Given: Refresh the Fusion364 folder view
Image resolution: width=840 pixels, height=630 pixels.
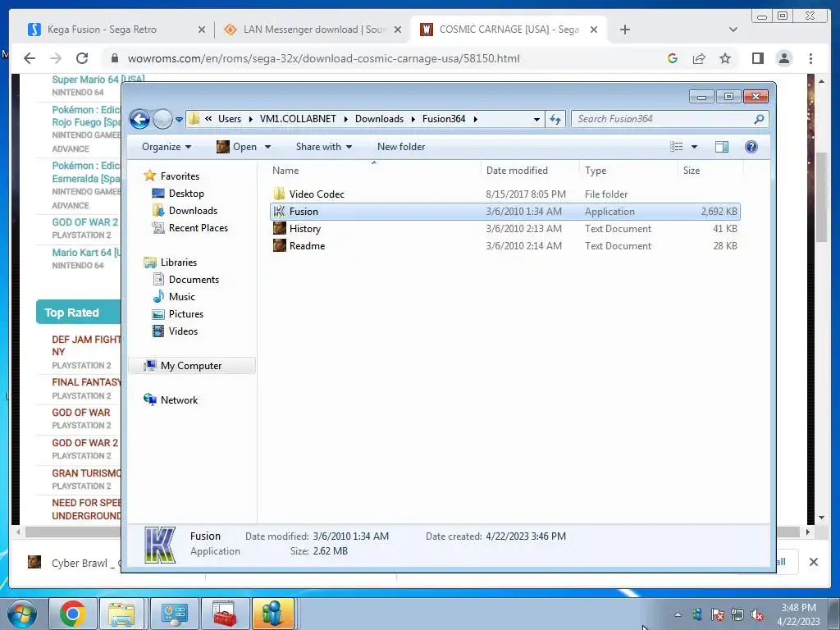Looking at the screenshot, I should click(x=555, y=119).
